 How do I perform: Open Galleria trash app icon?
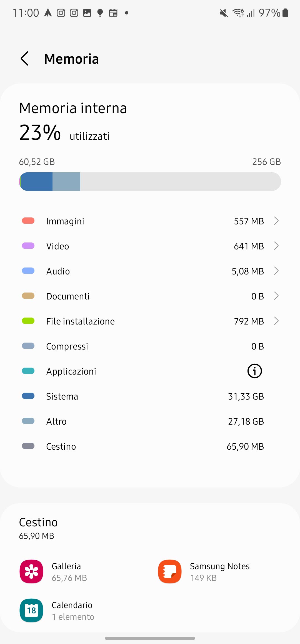pos(31,571)
